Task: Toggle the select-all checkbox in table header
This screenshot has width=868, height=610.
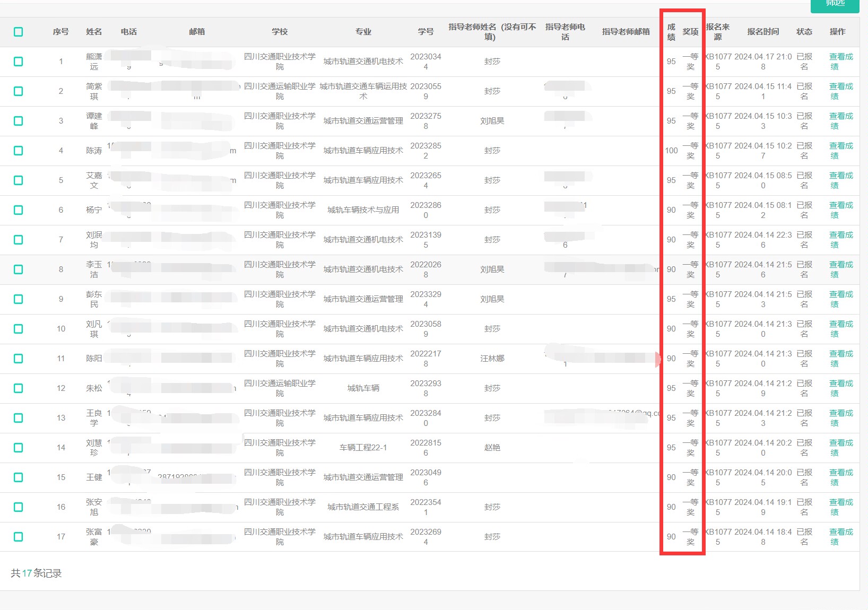Action: [19, 32]
